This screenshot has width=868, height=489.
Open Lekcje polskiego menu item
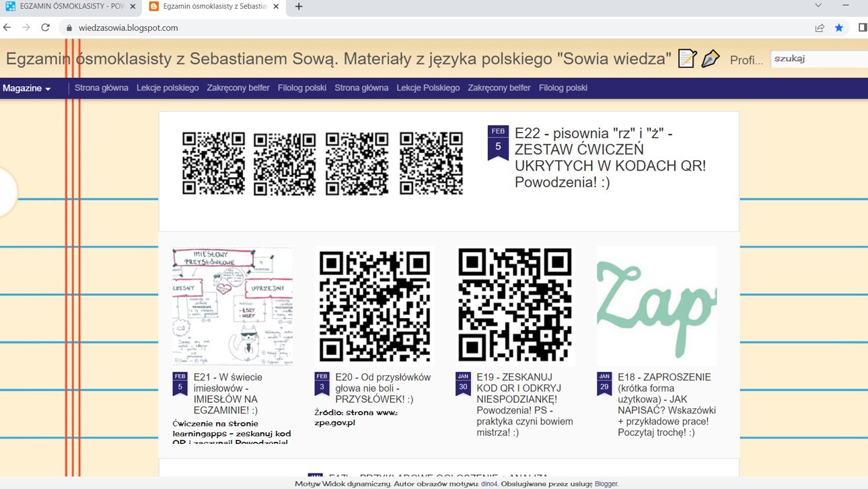pos(168,88)
